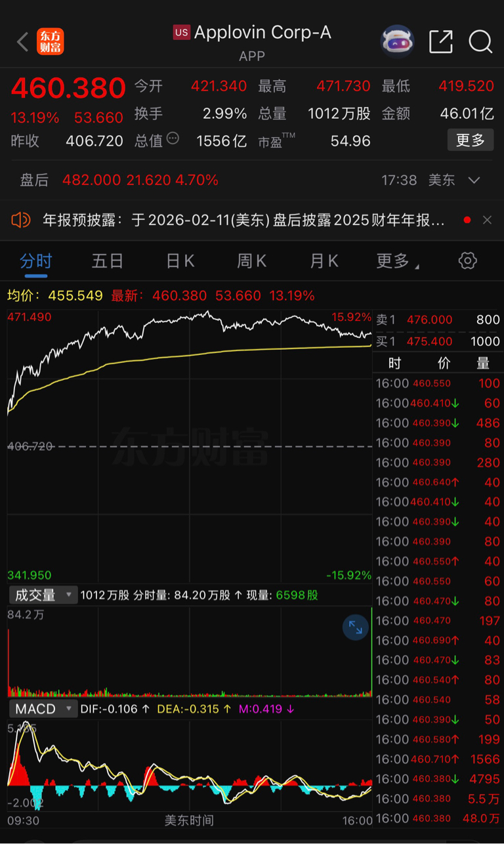Tap the 总量 1012万股 value
This screenshot has height=844, width=504.
tap(339, 114)
